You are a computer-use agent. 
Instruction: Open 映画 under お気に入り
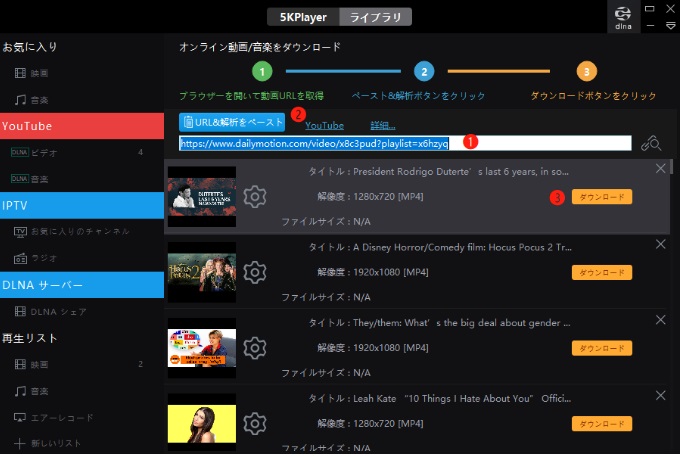coord(31,73)
